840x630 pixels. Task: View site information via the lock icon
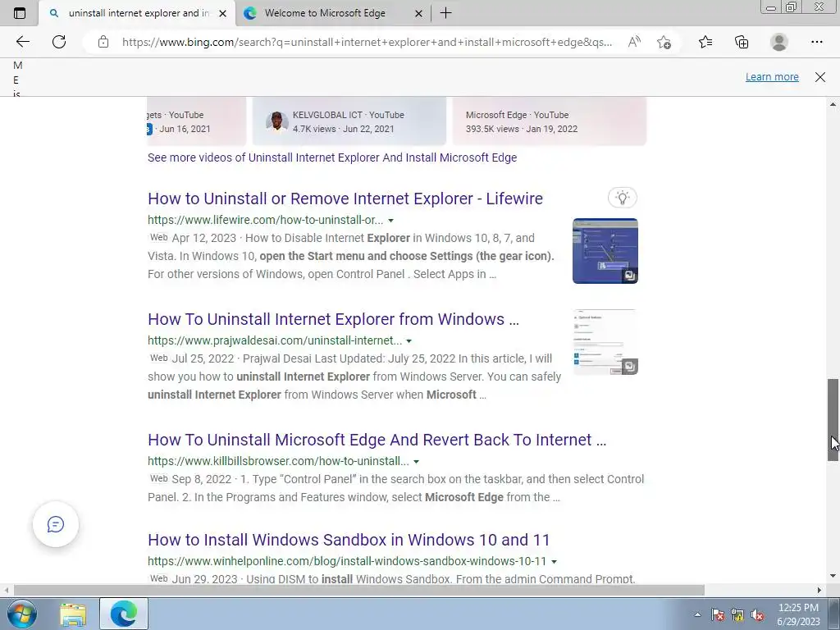[103, 42]
